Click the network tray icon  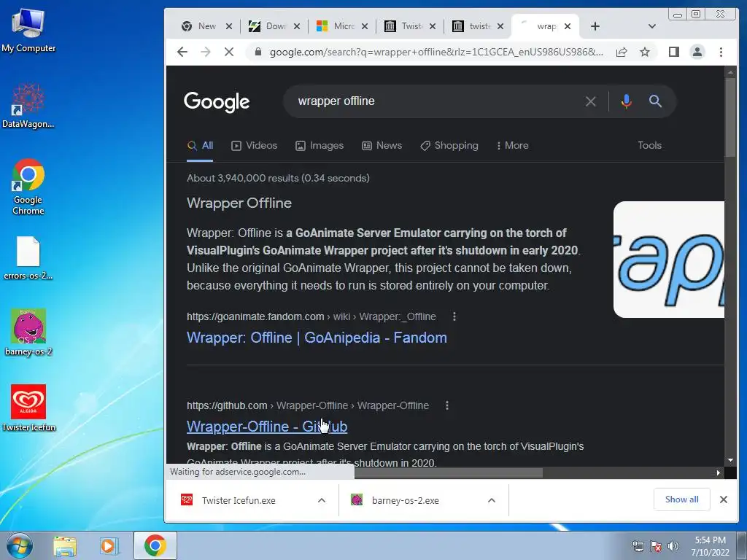pos(638,546)
